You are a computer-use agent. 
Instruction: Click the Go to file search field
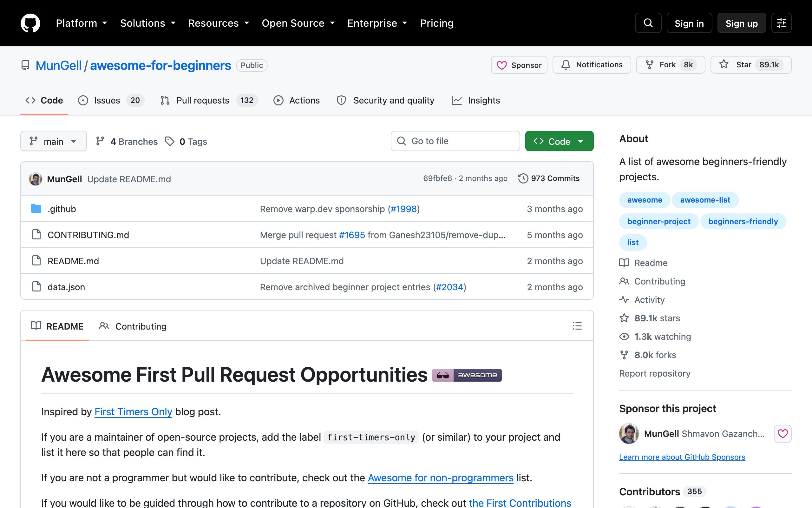click(x=455, y=141)
